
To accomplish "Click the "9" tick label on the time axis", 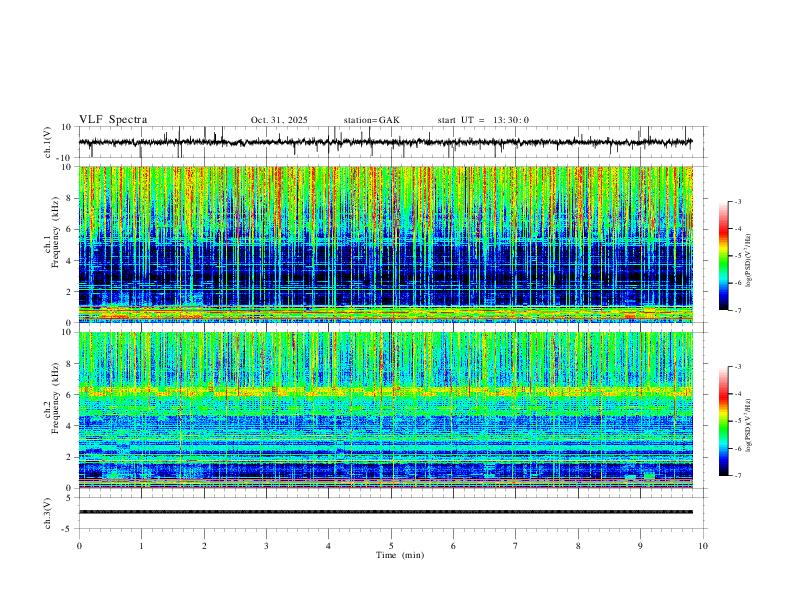I will pyautogui.click(x=640, y=546).
